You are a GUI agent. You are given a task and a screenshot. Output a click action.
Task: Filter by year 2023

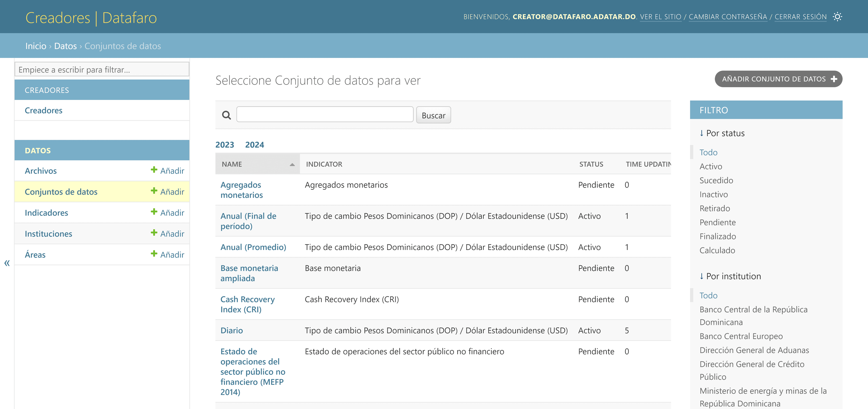tap(225, 145)
